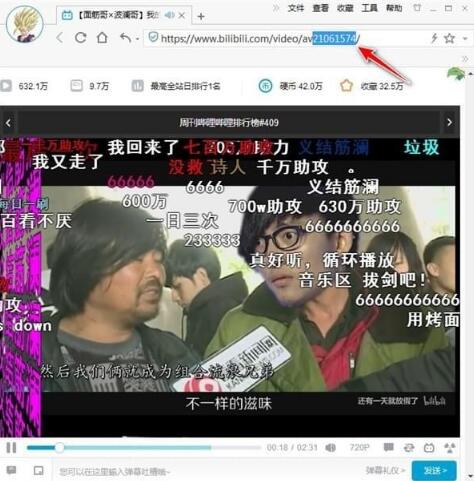The image size is (474, 481).
Task: Give coins via 硬币 42.0万
Action: [291, 86]
